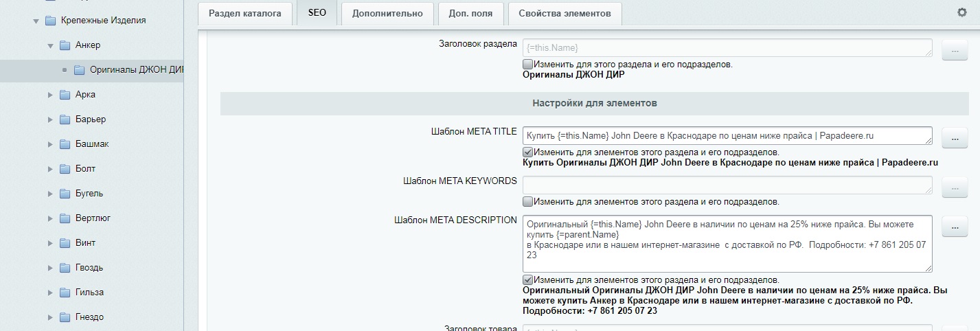Screen dimensions: 980x331
Task: Click ellipsis button next to META TITLE
Action: 954,138
